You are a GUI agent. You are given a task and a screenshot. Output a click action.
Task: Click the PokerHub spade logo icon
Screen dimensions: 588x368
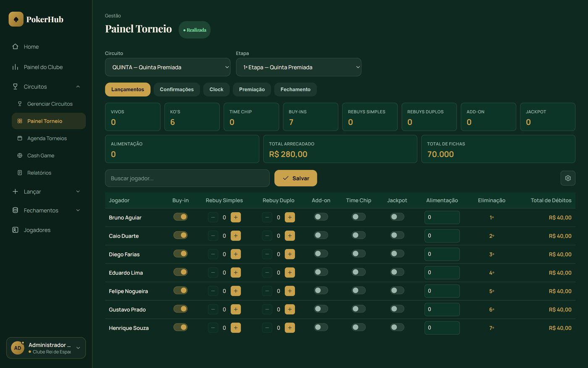16,19
